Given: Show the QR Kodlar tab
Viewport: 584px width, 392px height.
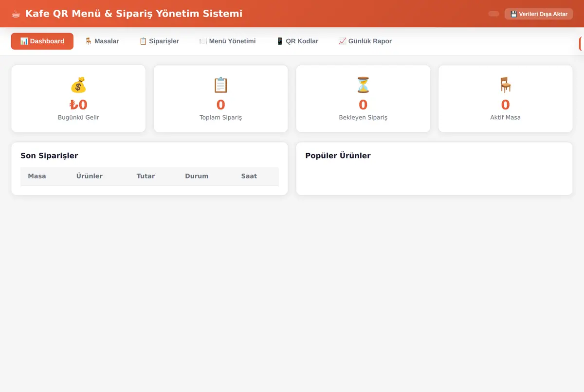Looking at the screenshot, I should click(297, 41).
